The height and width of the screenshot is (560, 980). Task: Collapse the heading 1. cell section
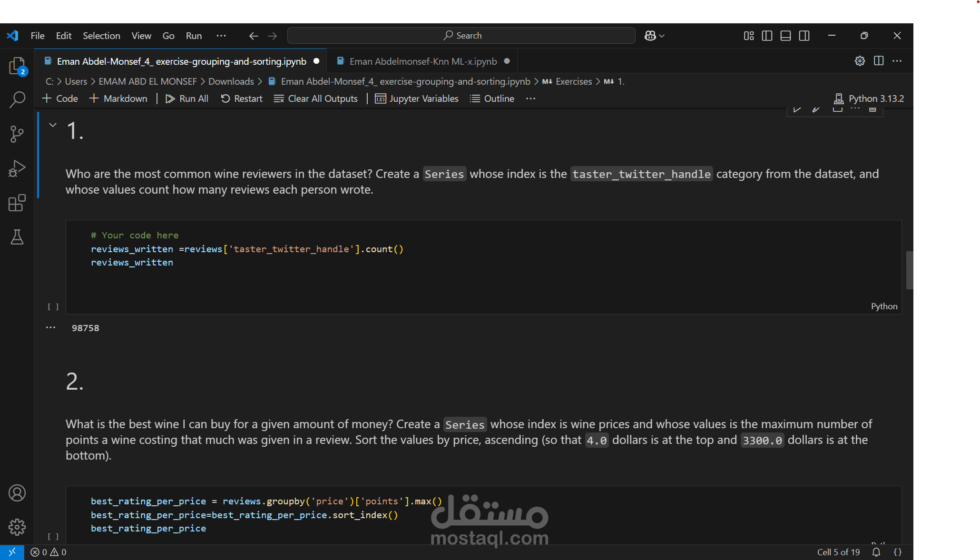53,125
